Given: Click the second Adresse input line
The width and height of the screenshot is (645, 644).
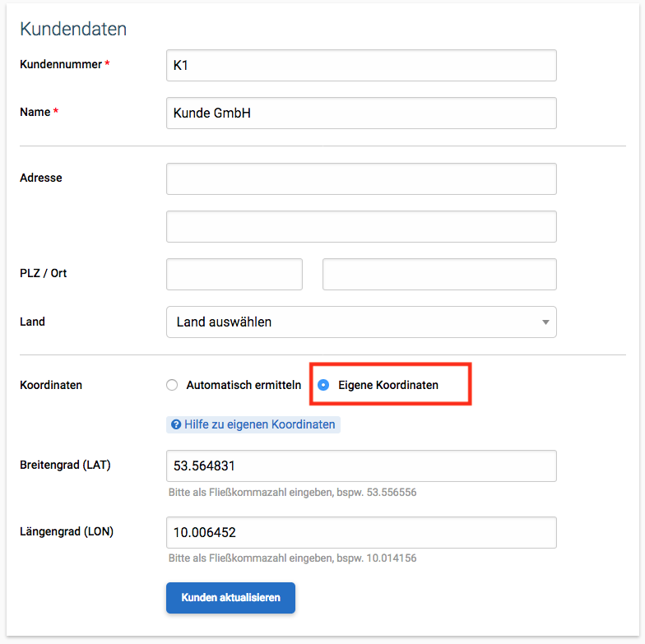Looking at the screenshot, I should [x=361, y=227].
